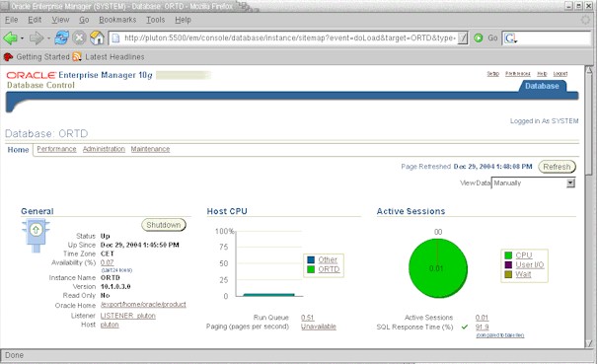Open the SQL Response Time 91.9 link
The image size is (598, 364).
tap(482, 328)
